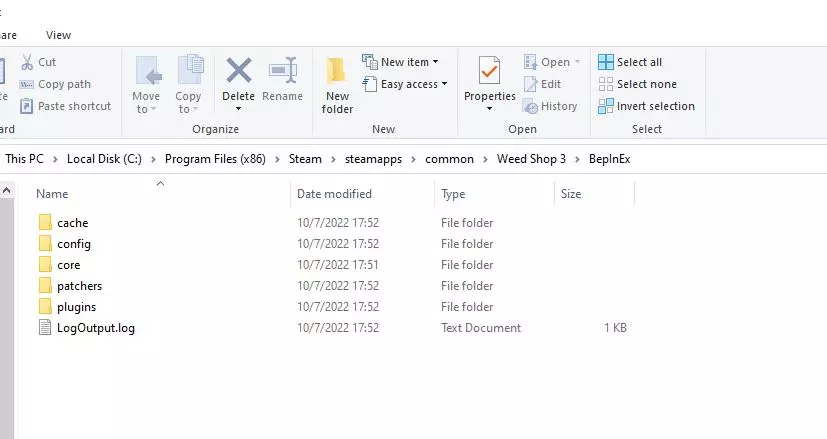Click This PC in address bar
This screenshot has height=439, width=827.
pos(24,159)
